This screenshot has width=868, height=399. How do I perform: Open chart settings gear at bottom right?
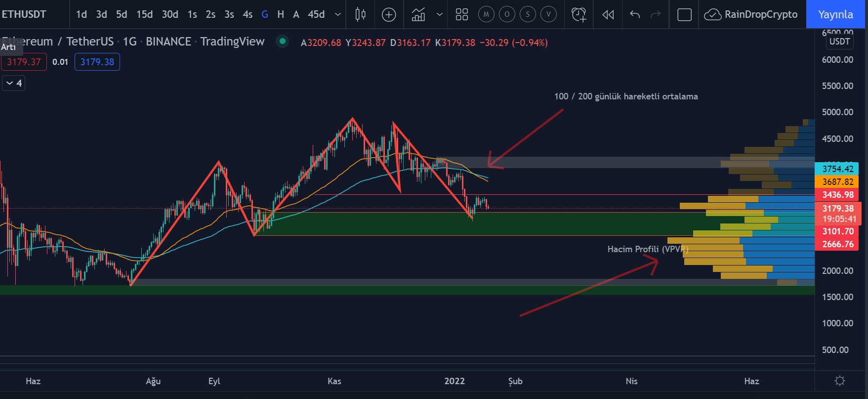[839, 381]
